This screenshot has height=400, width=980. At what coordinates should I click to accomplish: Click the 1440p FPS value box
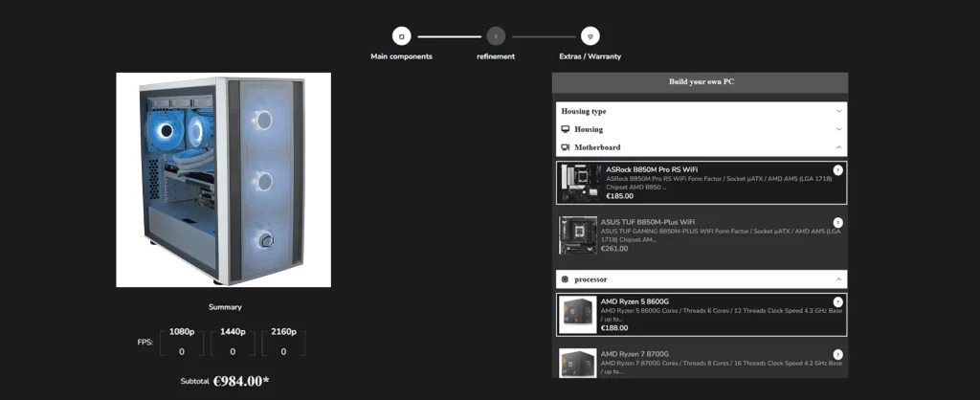(x=233, y=344)
